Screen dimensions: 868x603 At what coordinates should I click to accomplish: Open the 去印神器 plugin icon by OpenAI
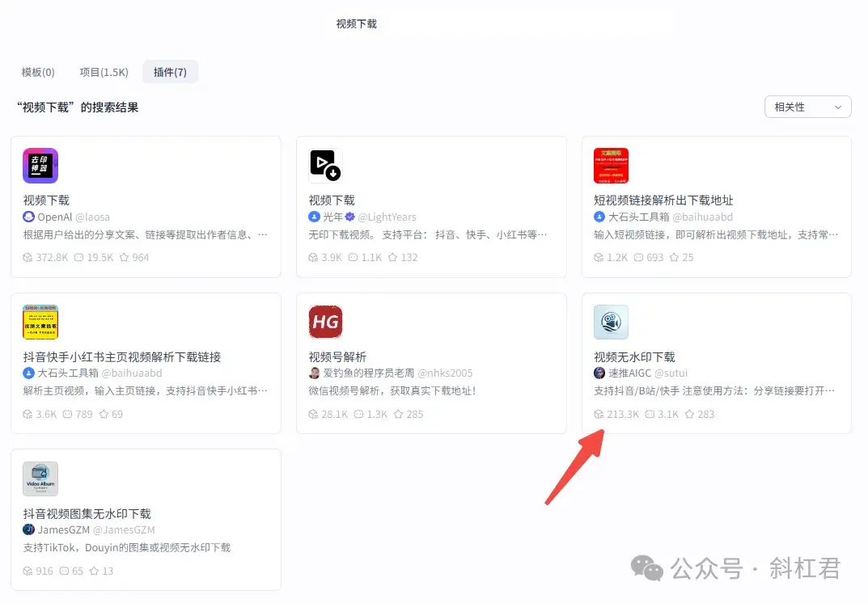pos(40,166)
